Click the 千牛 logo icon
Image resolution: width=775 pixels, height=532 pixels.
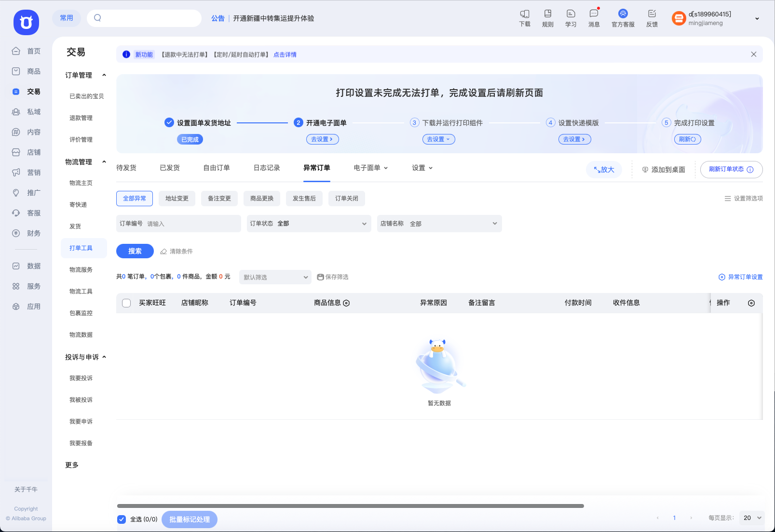click(x=26, y=22)
